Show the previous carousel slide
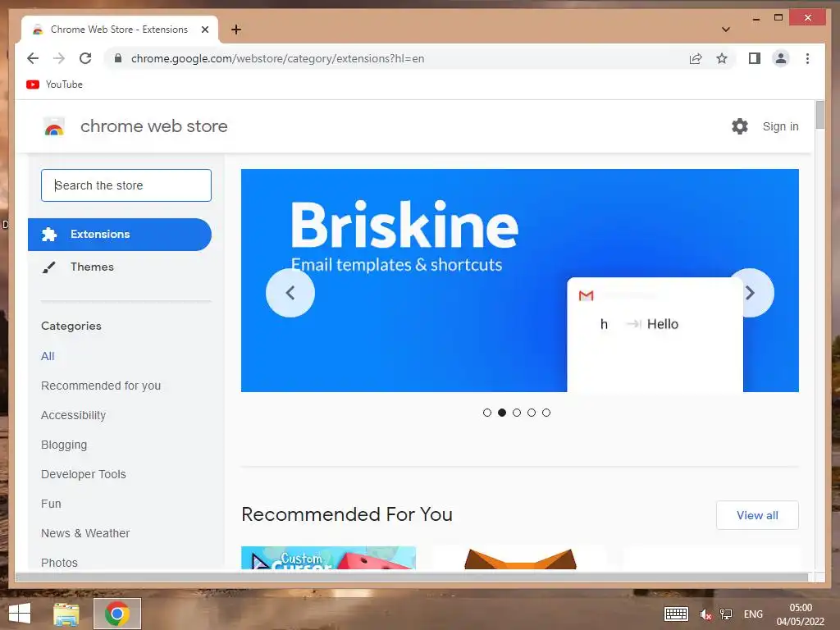This screenshot has width=840, height=630. click(290, 293)
